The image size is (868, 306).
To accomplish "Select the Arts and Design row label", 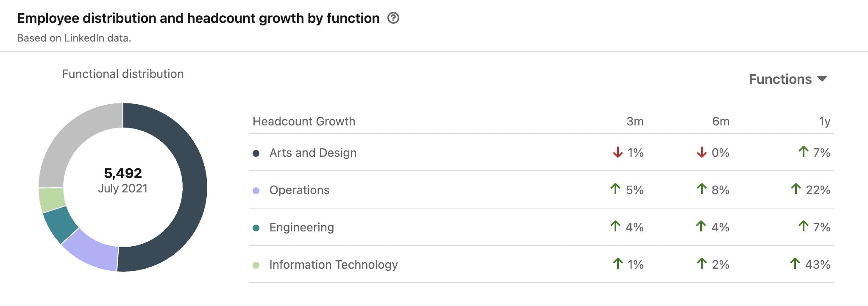I will tap(313, 153).
